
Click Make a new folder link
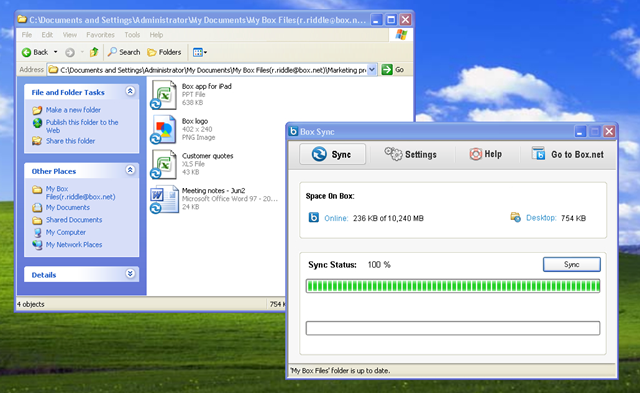pos(73,110)
